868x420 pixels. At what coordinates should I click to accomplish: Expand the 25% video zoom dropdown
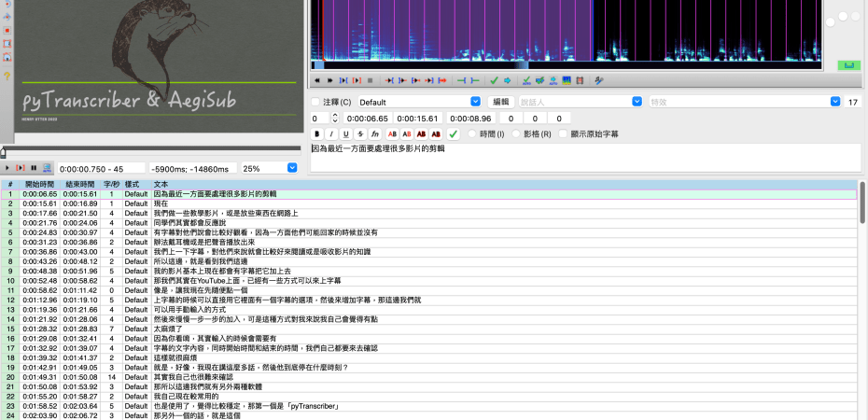(292, 168)
